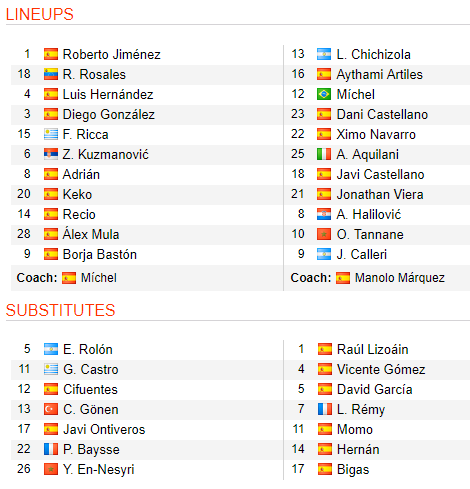Click the Moroccan flag next to O. Tannane

[324, 234]
